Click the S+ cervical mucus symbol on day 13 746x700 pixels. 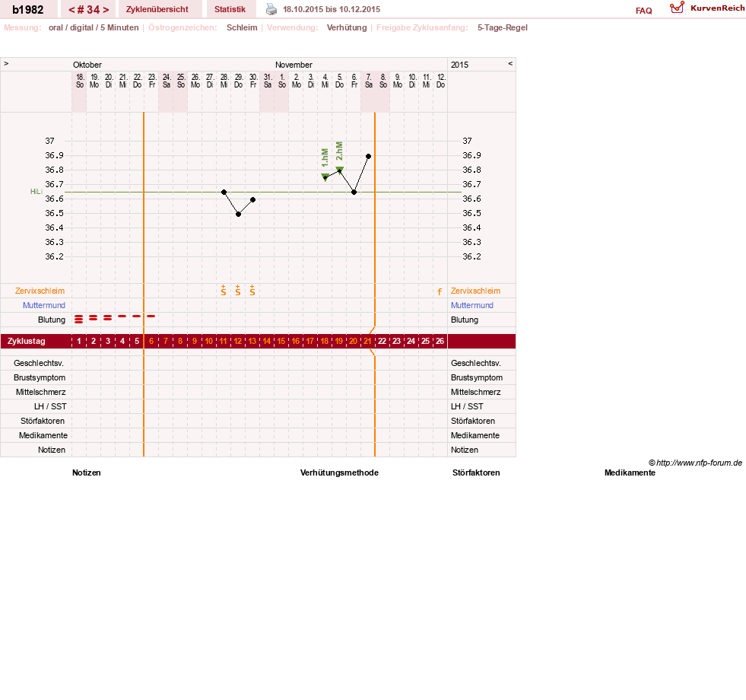point(252,291)
